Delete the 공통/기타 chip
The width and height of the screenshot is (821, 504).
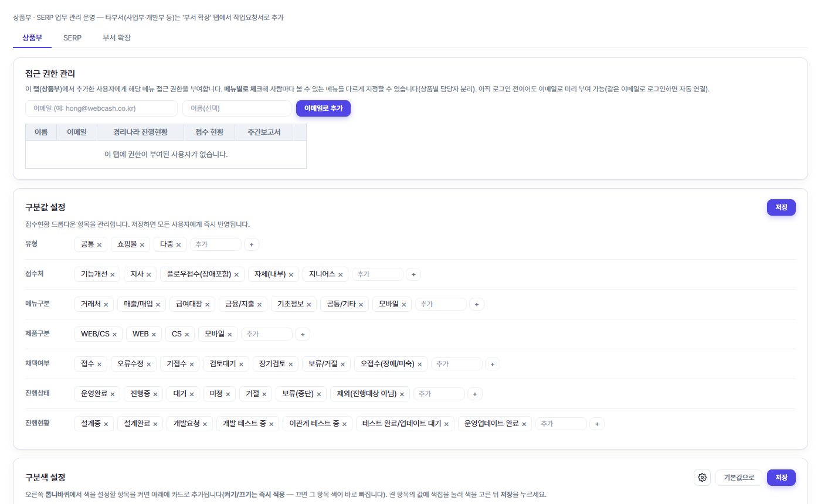[x=361, y=304]
